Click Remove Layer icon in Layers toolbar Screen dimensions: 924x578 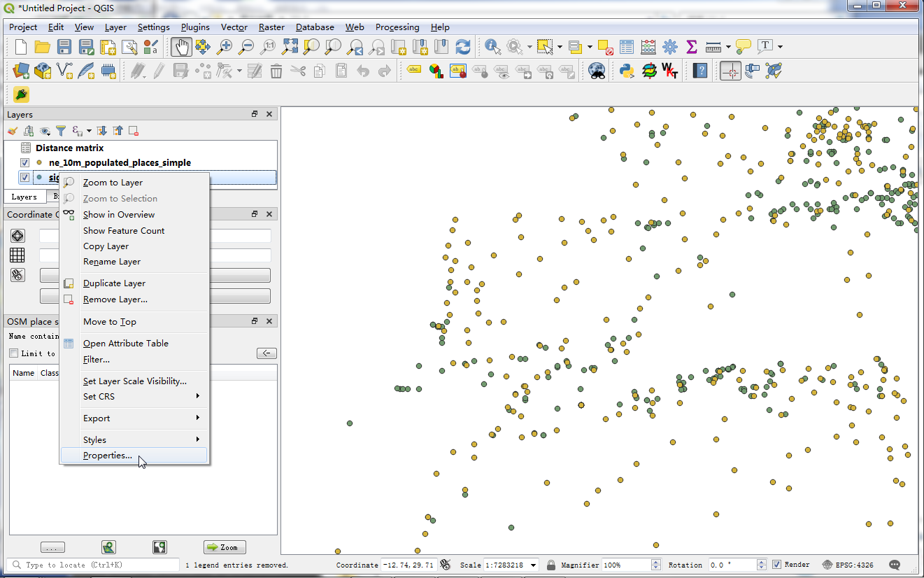pyautogui.click(x=134, y=131)
